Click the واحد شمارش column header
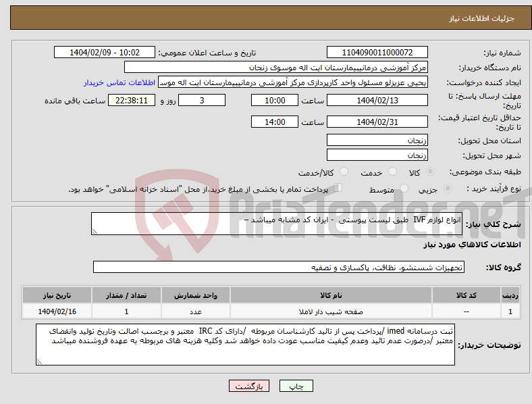 (196, 295)
